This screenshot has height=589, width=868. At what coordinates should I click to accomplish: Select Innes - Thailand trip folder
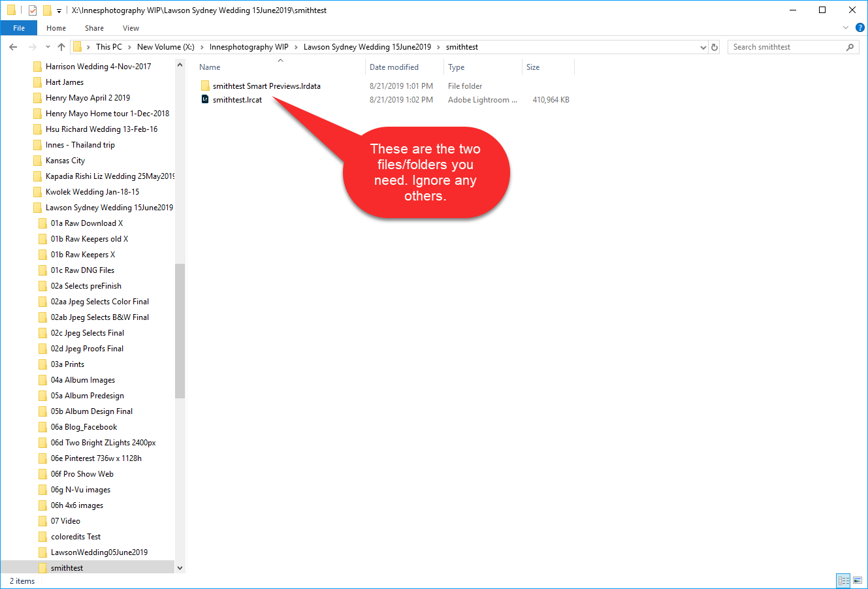80,145
